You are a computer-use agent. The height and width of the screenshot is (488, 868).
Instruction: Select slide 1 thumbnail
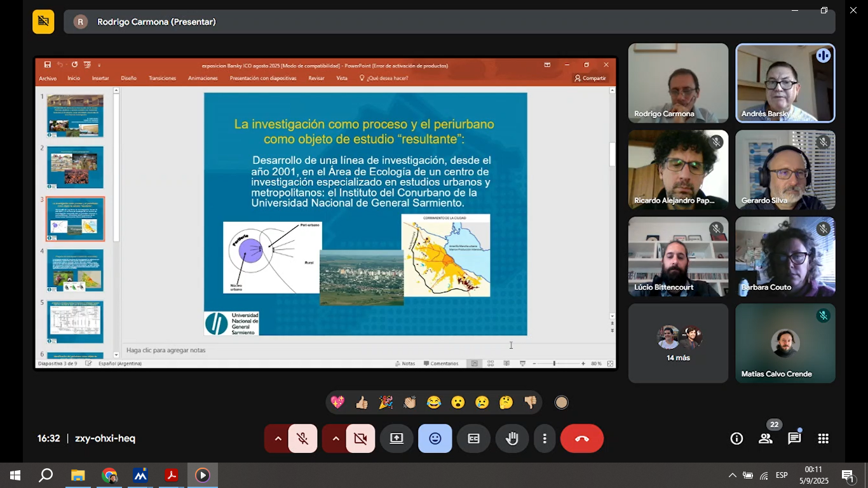coord(75,116)
